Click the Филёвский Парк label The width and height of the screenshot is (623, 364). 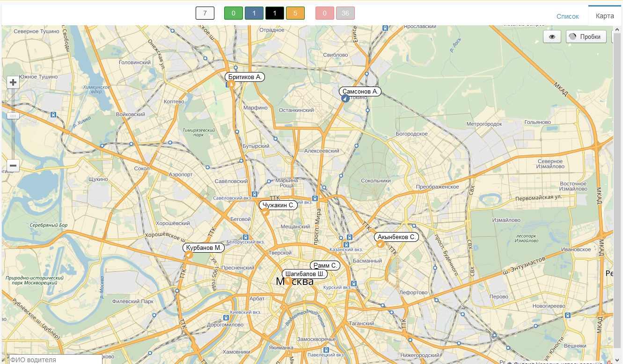click(x=133, y=302)
